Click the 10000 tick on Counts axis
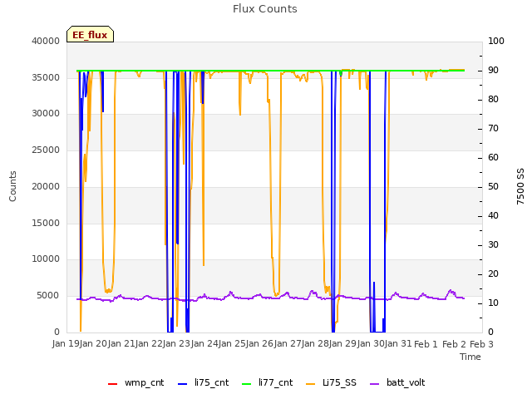This screenshot has width=532, height=399. tap(46, 259)
